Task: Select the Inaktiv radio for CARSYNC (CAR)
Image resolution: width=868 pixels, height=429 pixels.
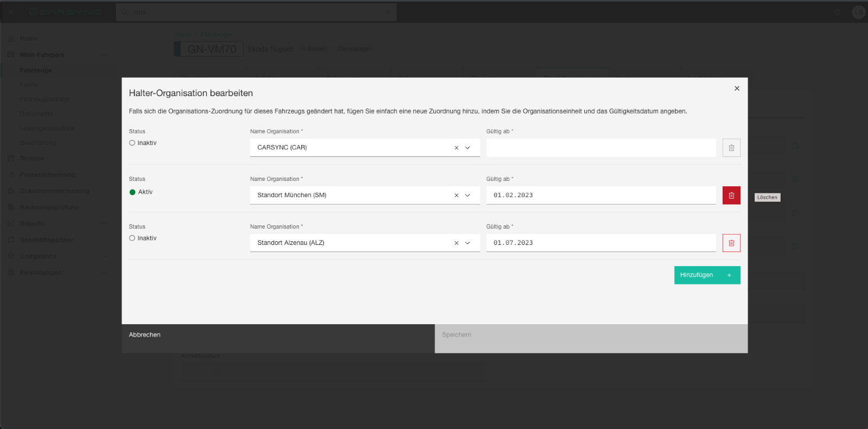Action: coord(132,143)
